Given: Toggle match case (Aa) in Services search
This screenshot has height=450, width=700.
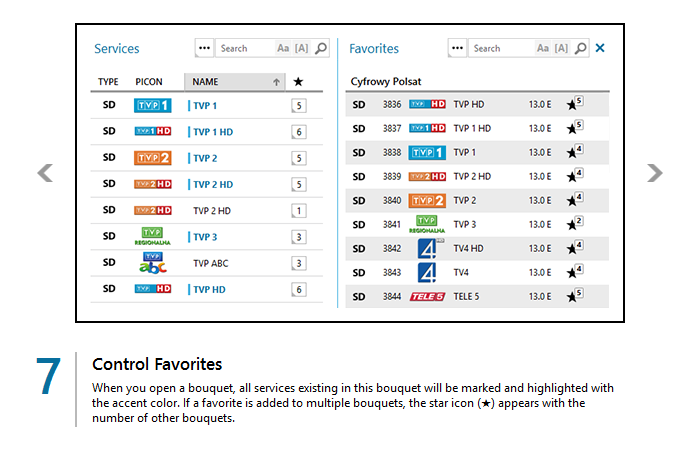Looking at the screenshot, I should [283, 48].
